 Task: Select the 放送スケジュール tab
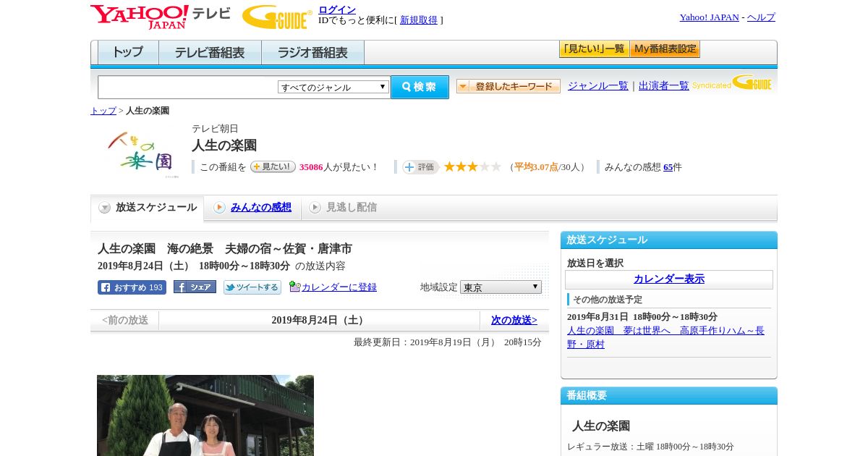(148, 208)
